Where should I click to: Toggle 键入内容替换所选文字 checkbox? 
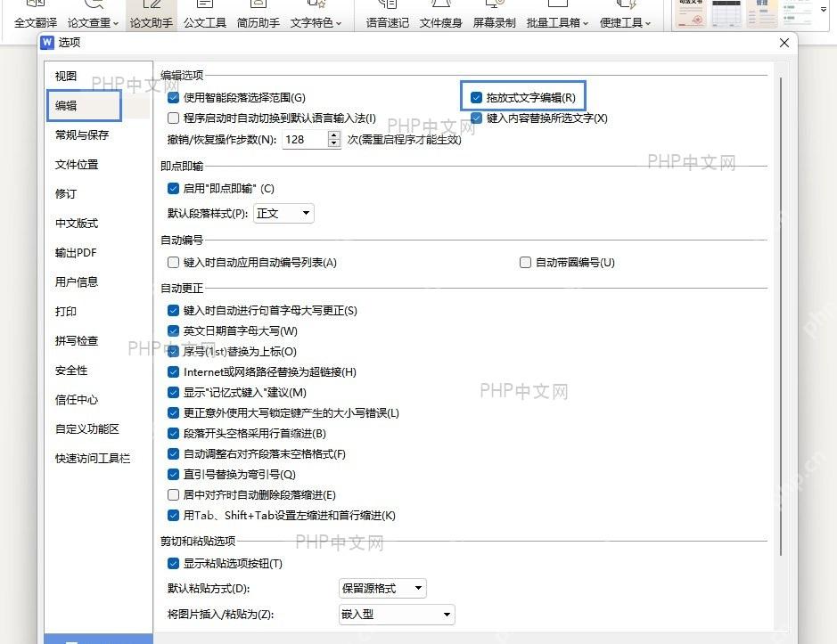tap(476, 118)
